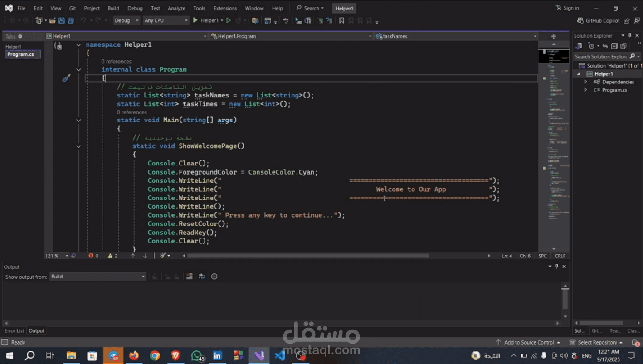Image resolution: width=643 pixels, height=364 pixels.
Task: Open the LinkedIn app in the taskbar
Action: pyautogui.click(x=217, y=356)
